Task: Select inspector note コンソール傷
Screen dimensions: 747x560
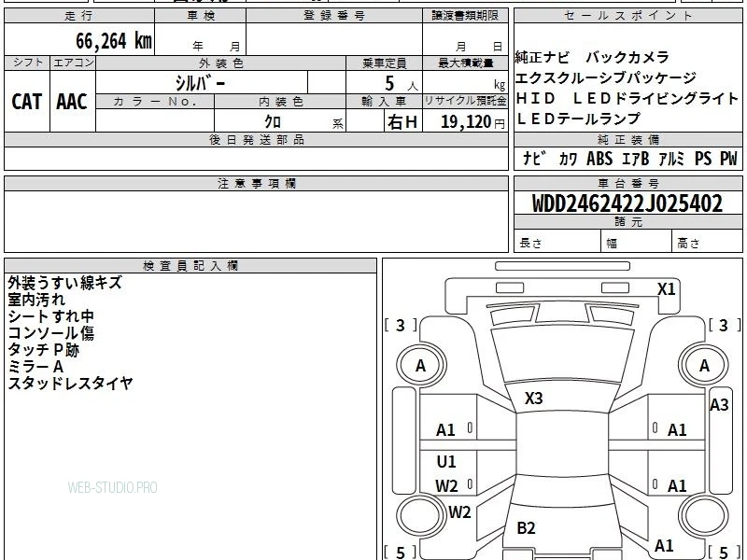Action: tap(50, 333)
